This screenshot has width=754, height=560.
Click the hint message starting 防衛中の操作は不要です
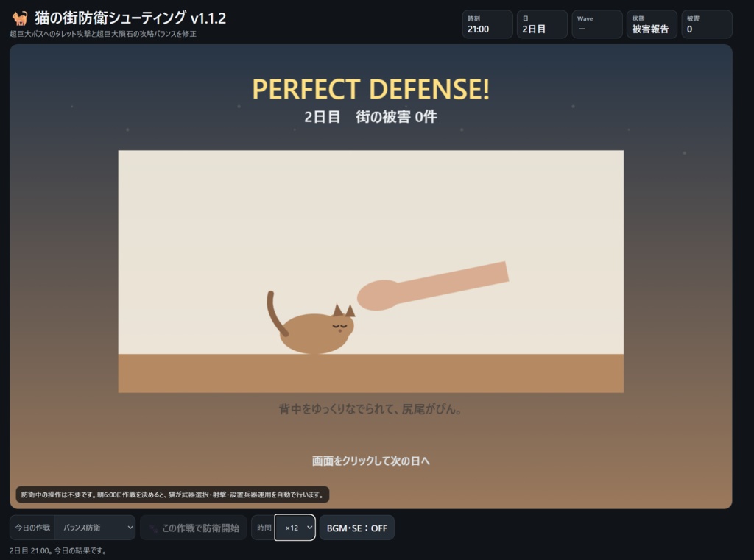(x=172, y=495)
